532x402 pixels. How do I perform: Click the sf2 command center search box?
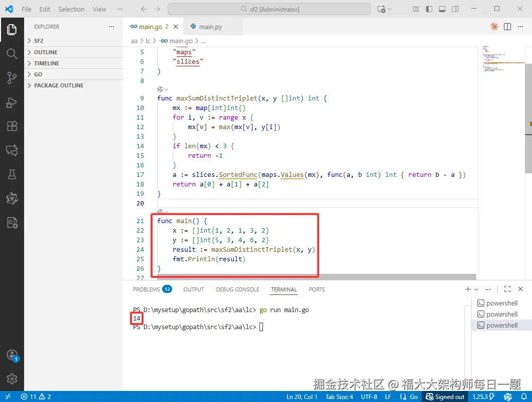(269, 9)
